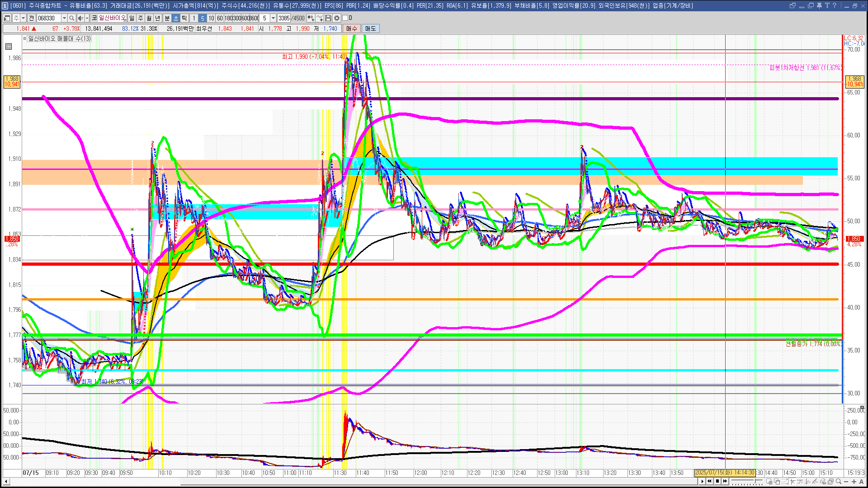Click the save chart disk icon
Viewport: 868px width, 488px height.
coord(328,18)
